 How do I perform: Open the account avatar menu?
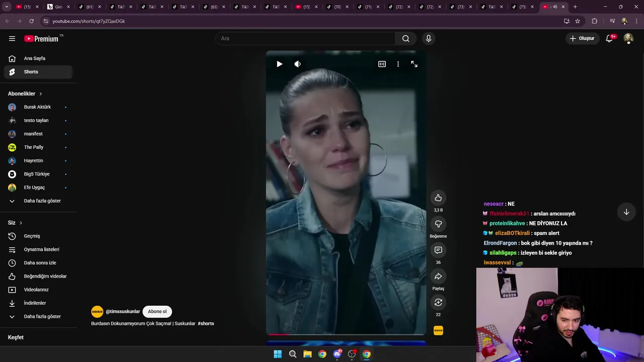click(x=628, y=39)
